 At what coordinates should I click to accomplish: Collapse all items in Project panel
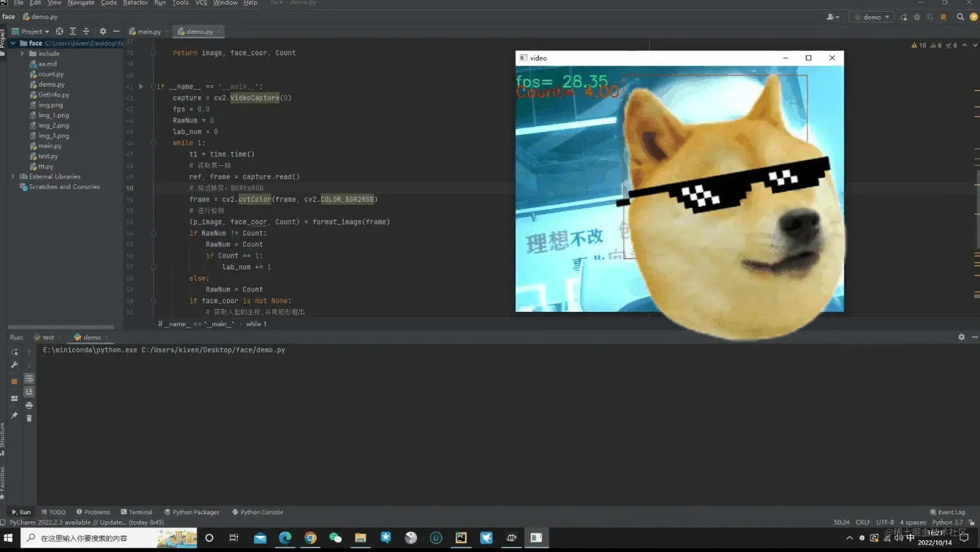(86, 31)
